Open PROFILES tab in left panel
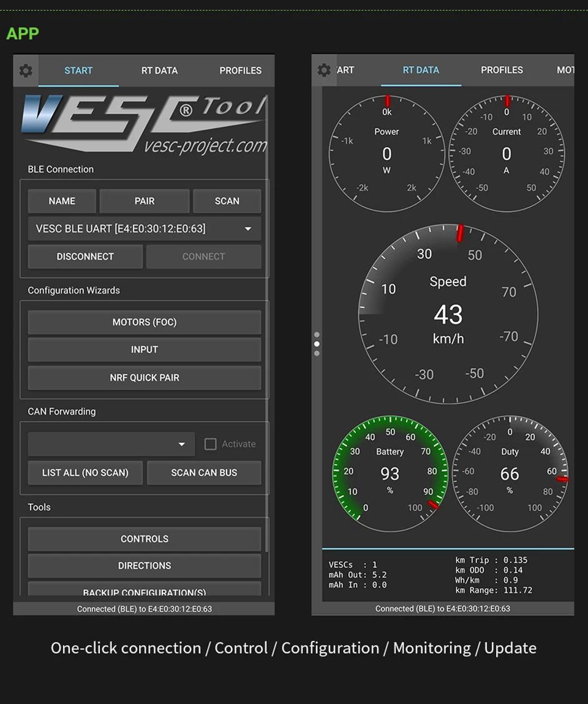 click(x=240, y=70)
